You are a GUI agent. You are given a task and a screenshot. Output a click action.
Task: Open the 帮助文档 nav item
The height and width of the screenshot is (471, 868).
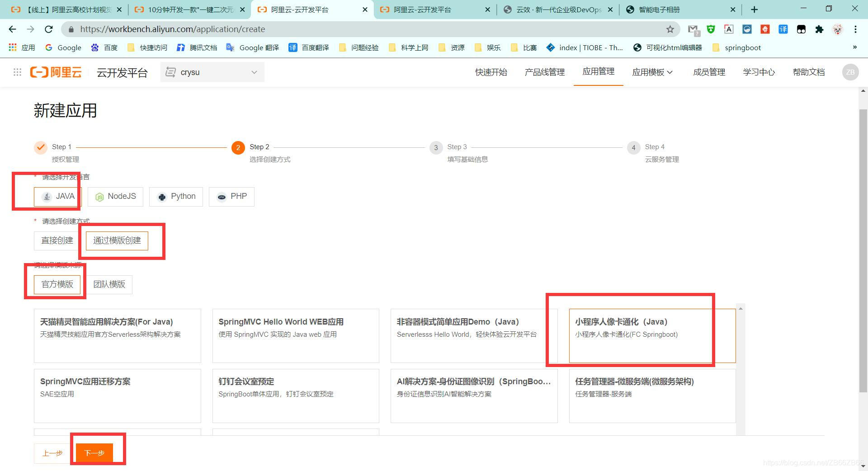pos(809,72)
